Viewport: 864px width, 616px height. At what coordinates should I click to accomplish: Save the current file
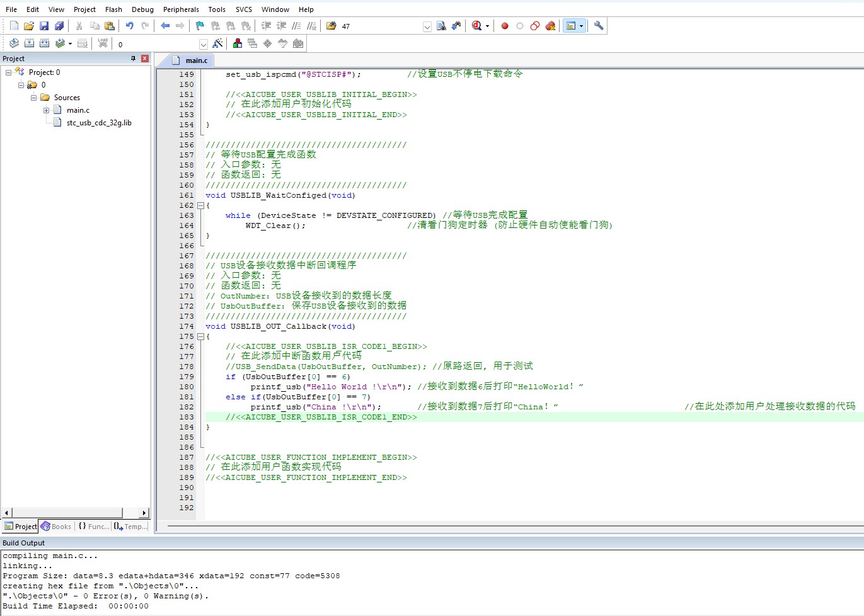44,26
